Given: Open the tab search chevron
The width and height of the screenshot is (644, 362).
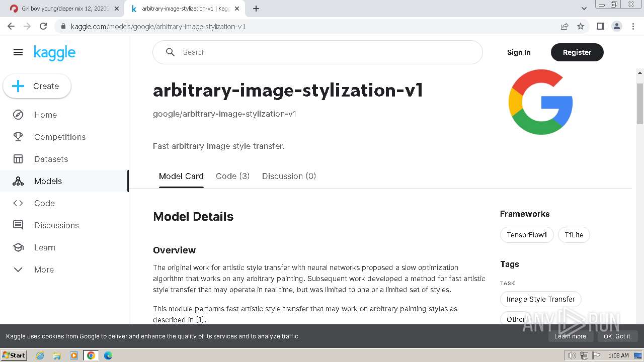Looking at the screenshot, I should pyautogui.click(x=584, y=9).
